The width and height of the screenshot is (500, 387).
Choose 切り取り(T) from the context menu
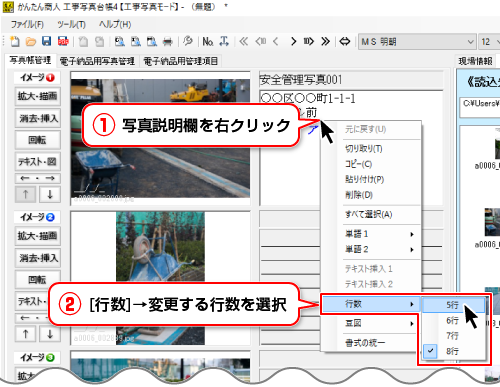[364, 149]
